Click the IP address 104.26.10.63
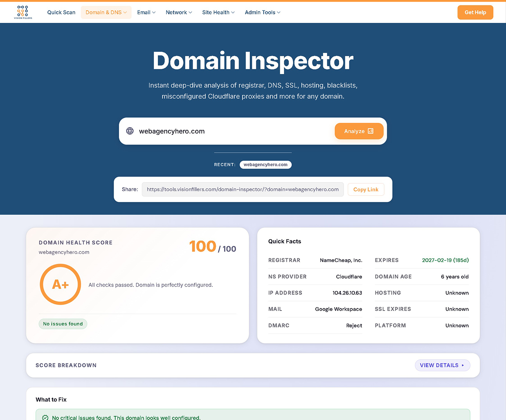Image resolution: width=506 pixels, height=420 pixels. pos(347,293)
